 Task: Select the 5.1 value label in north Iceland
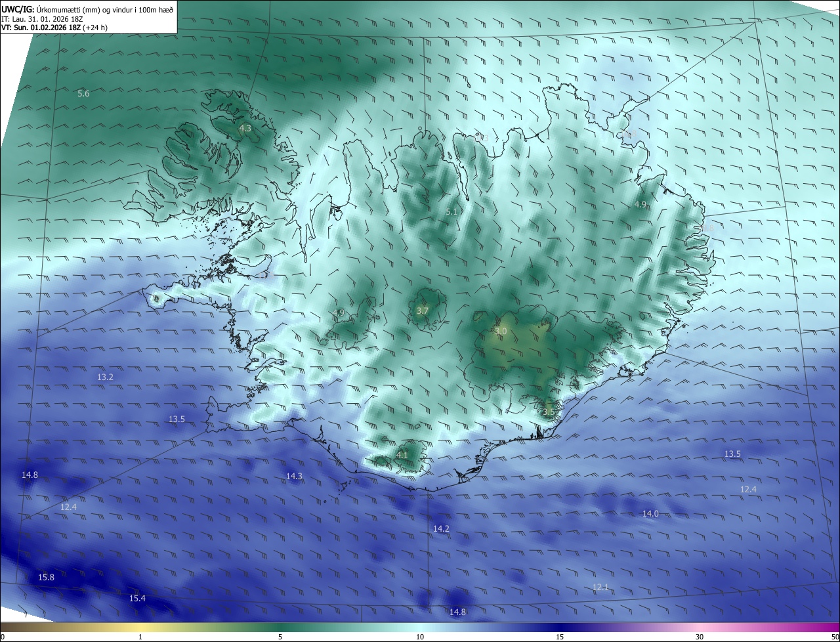pyautogui.click(x=451, y=212)
